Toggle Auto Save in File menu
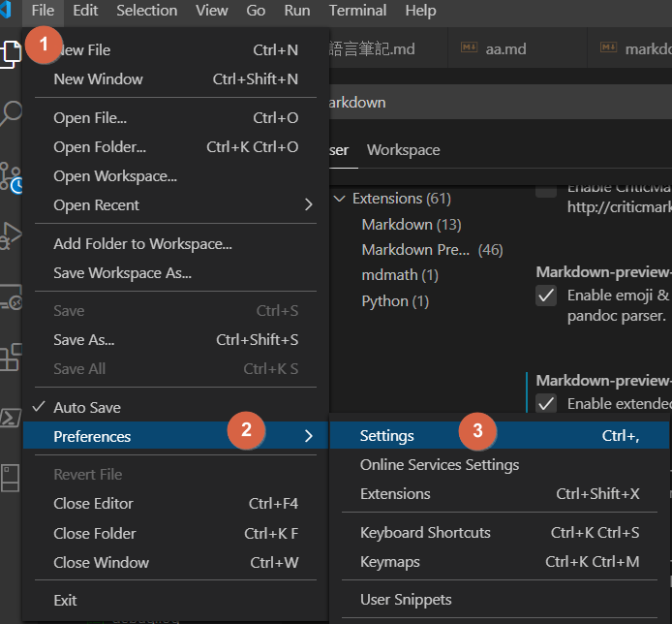 87,408
